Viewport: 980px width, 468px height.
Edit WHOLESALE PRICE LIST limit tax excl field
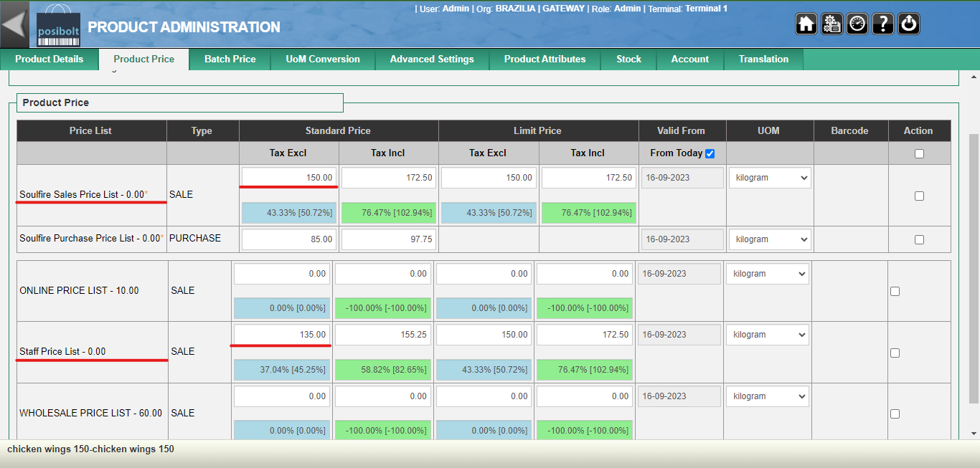pos(484,396)
